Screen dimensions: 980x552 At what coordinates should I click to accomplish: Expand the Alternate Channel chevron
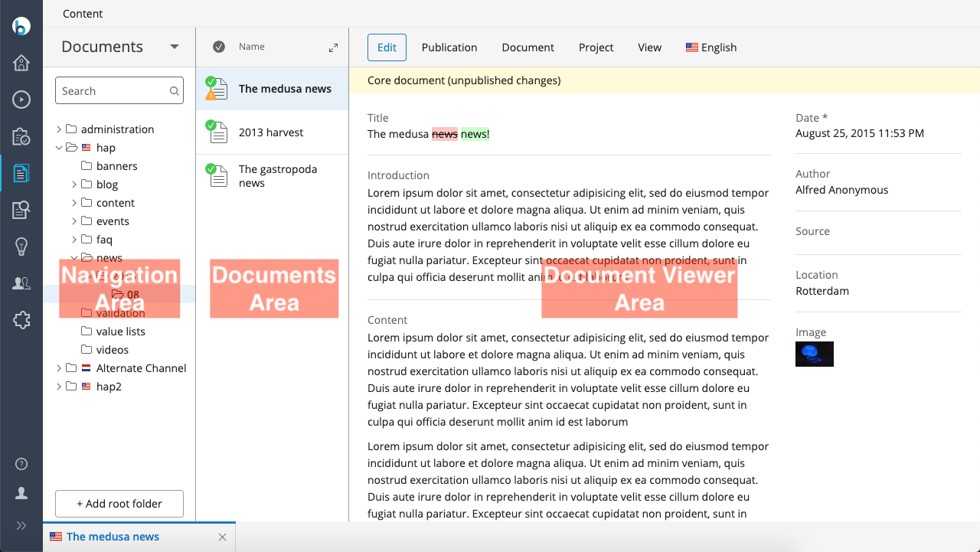[x=59, y=368]
